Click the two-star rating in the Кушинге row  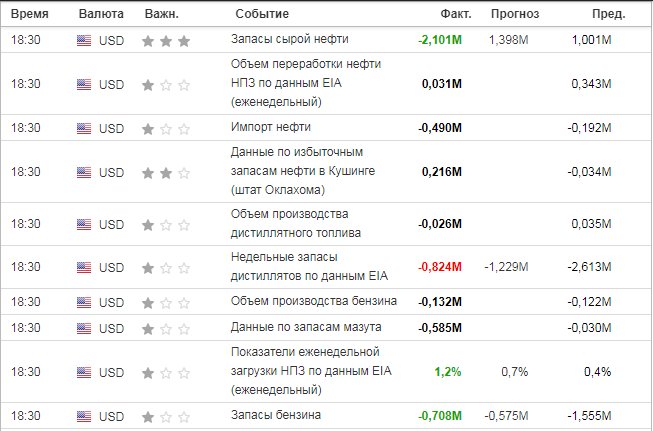click(166, 172)
